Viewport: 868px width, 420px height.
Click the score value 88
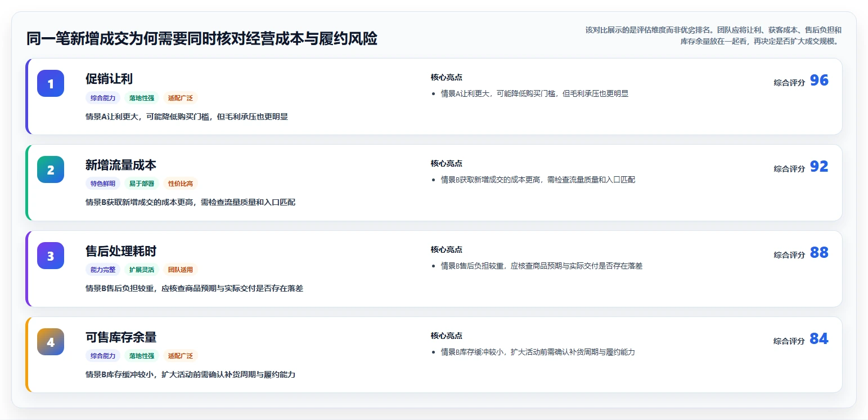[819, 253]
